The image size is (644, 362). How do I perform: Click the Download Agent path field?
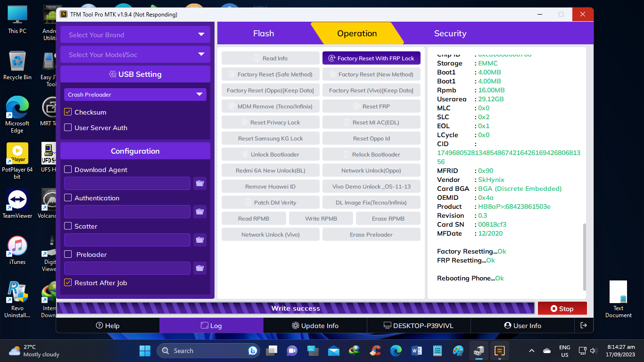pos(127,183)
